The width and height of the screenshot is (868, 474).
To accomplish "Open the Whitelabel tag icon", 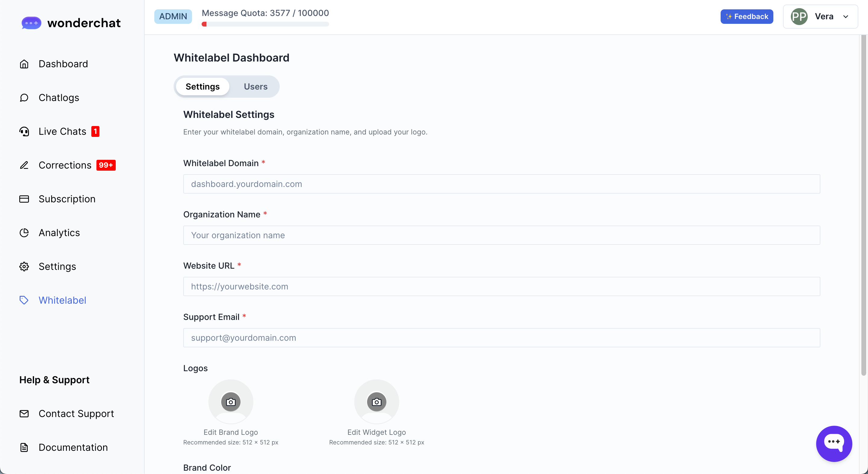I will (24, 300).
